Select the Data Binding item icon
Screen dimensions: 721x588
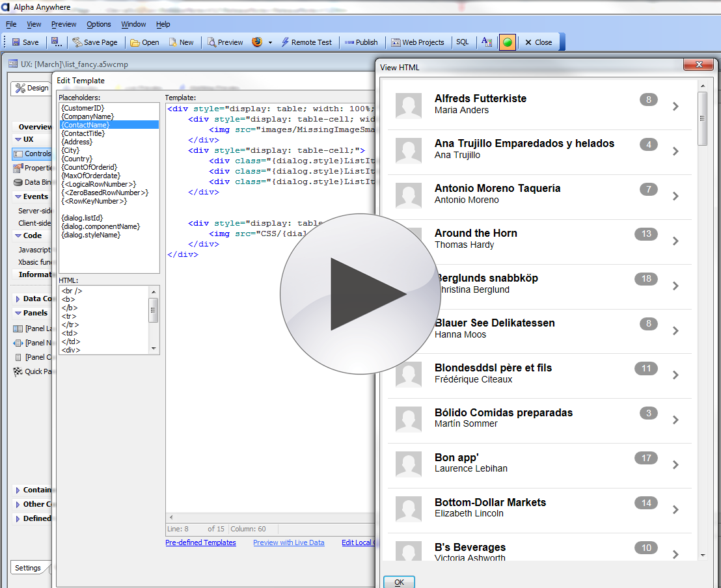click(x=18, y=183)
